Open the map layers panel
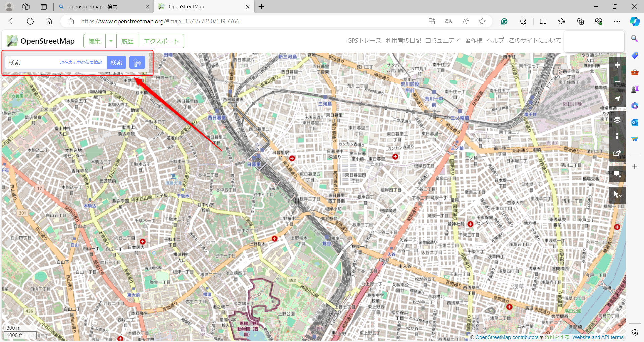Image resolution: width=644 pixels, height=342 pixels. point(617,120)
